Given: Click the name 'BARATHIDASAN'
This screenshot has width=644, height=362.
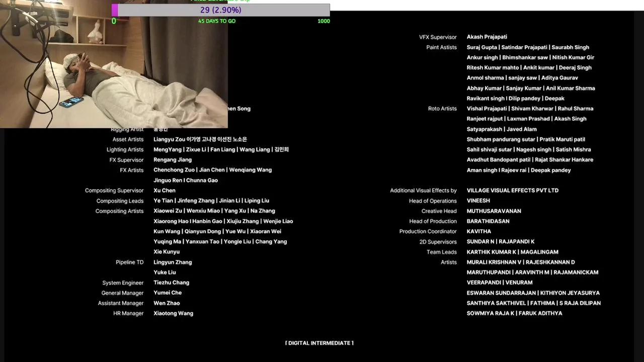Looking at the screenshot, I should pyautogui.click(x=488, y=221).
